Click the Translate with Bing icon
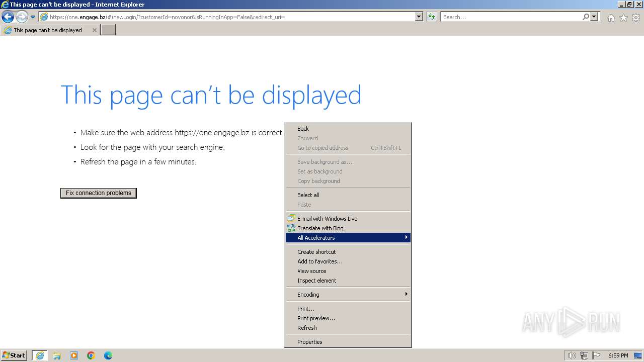The image size is (644, 362). point(291,228)
